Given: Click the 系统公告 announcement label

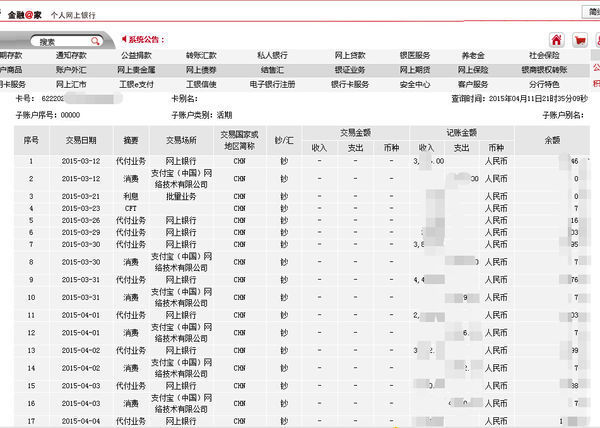Looking at the screenshot, I should (x=143, y=39).
